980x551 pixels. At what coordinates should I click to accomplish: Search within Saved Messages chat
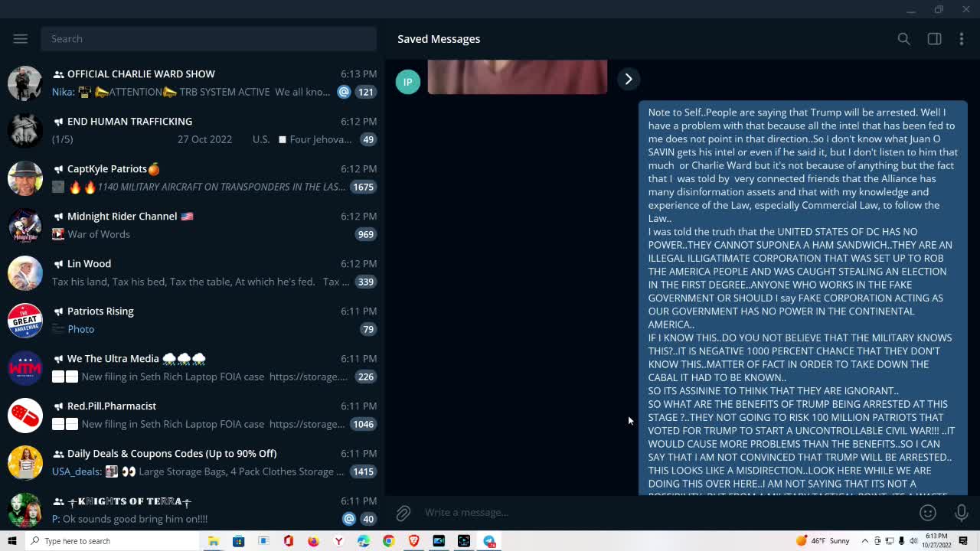[x=903, y=39]
